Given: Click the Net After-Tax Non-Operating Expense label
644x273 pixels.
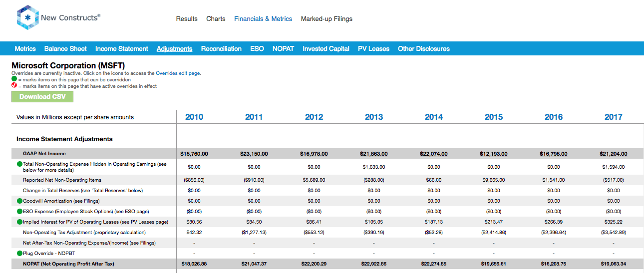Looking at the screenshot, I should coord(89,243).
